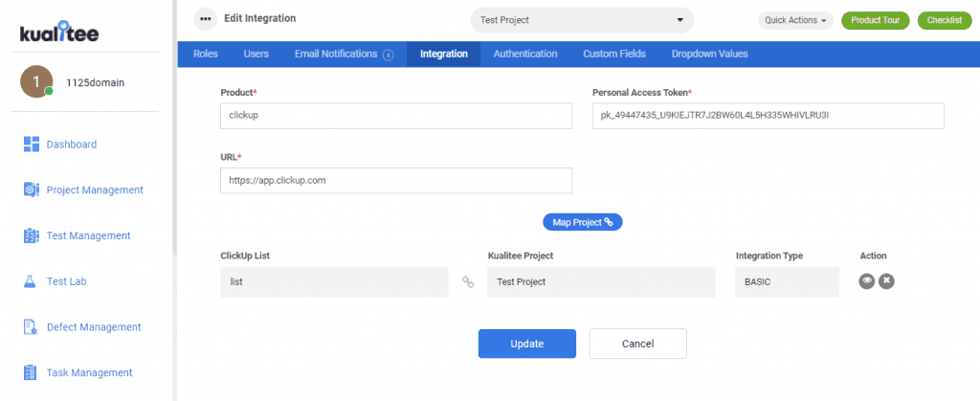This screenshot has width=980, height=401.
Task: Click the Update button
Action: pos(527,344)
